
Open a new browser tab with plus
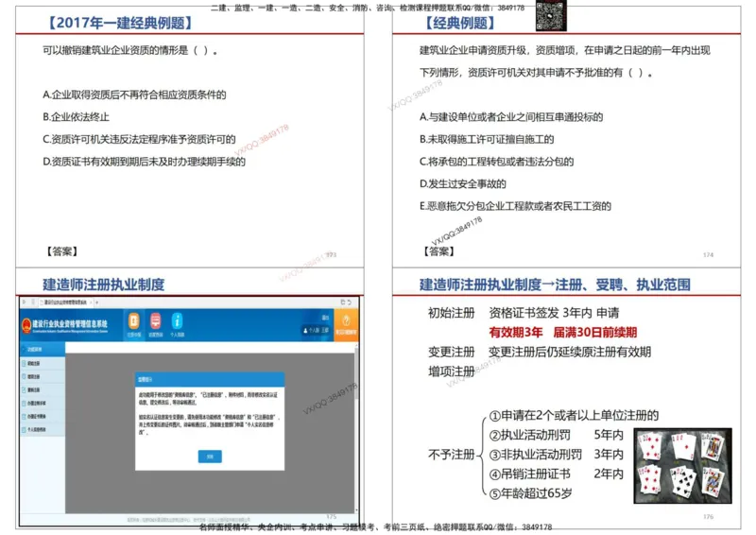(x=97, y=302)
